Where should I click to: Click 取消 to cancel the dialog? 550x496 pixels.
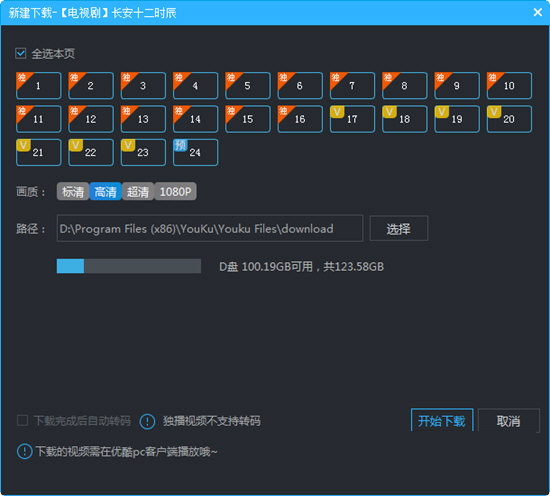(509, 420)
